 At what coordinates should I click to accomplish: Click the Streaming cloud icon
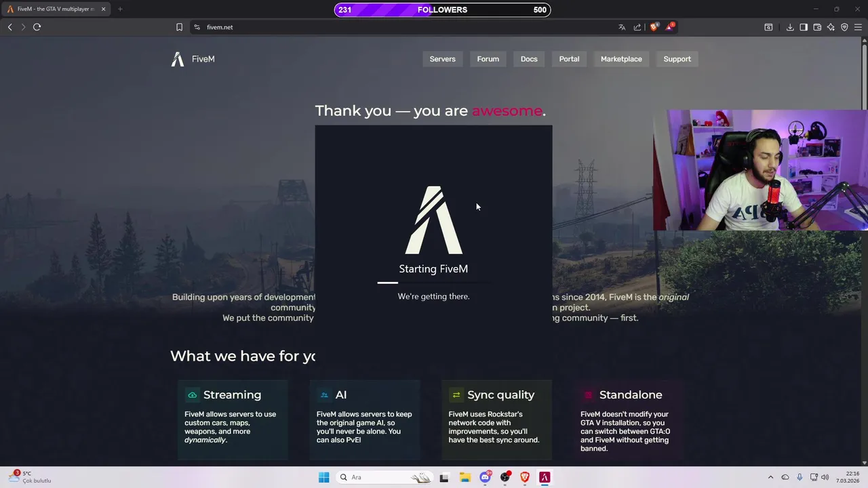pyautogui.click(x=193, y=395)
